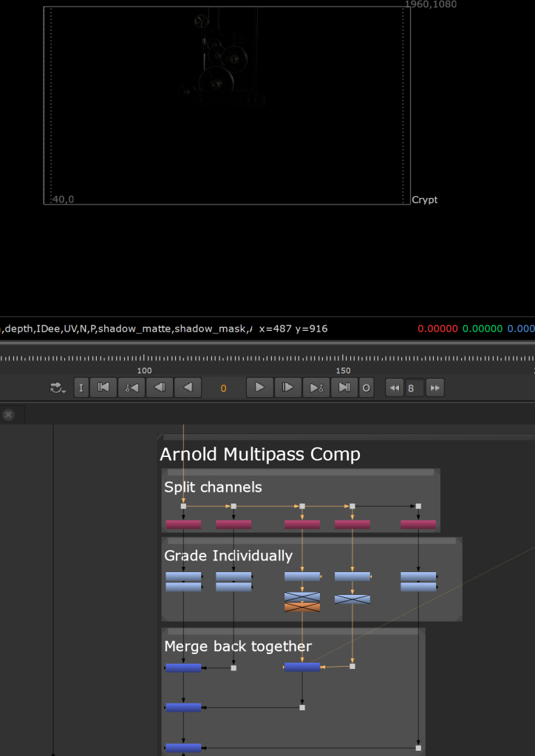Select the top Grade node in the leftmost column
Screen dimensions: 535x756
coord(183,576)
